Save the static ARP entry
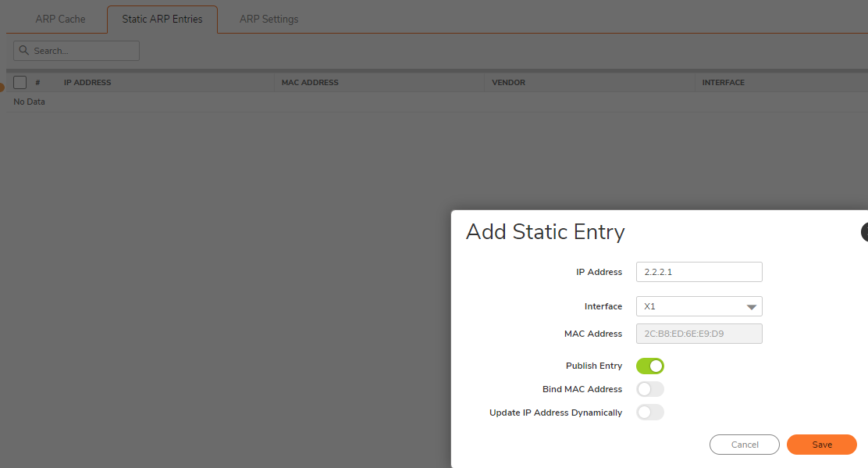The height and width of the screenshot is (468, 868). pos(822,445)
